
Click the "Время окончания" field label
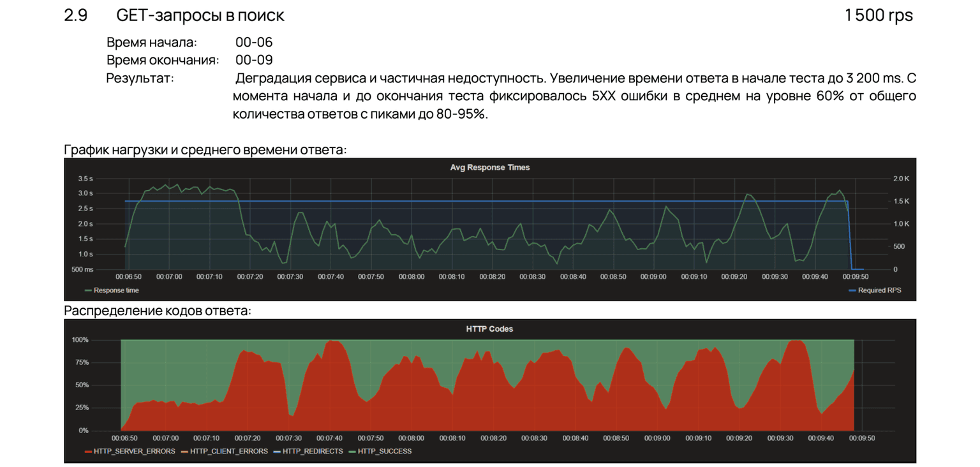point(163,61)
